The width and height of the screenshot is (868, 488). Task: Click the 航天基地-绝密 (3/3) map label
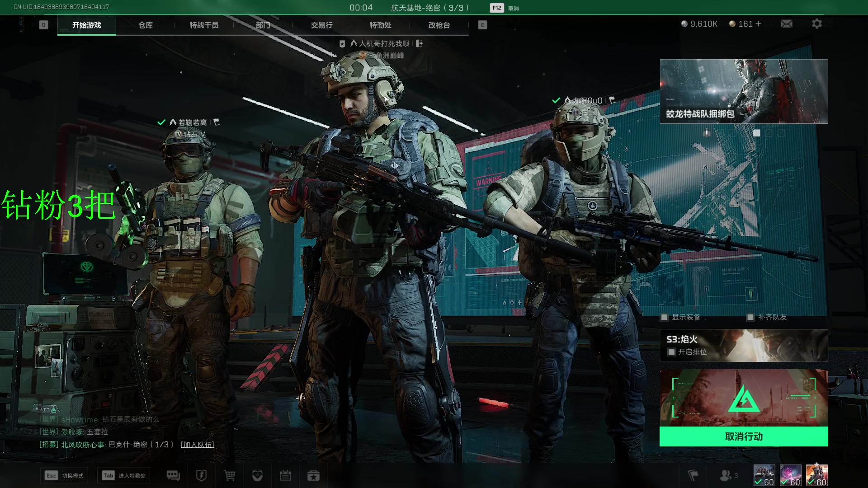[430, 8]
